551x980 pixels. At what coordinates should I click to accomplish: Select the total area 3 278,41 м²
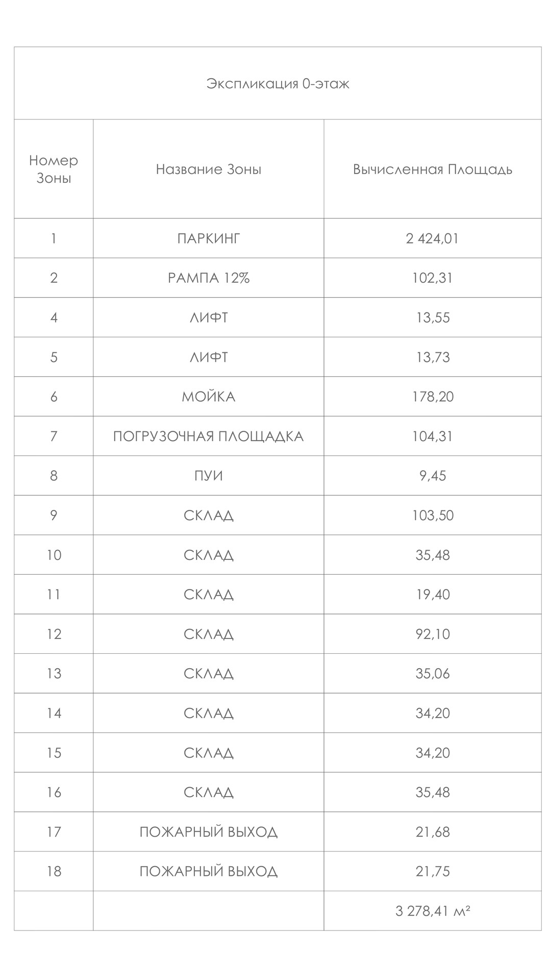432,911
